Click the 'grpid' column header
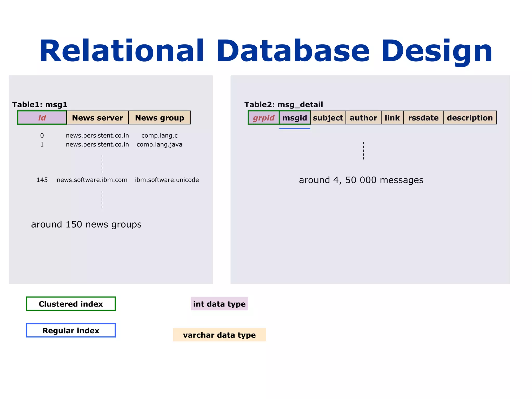 pos(264,118)
